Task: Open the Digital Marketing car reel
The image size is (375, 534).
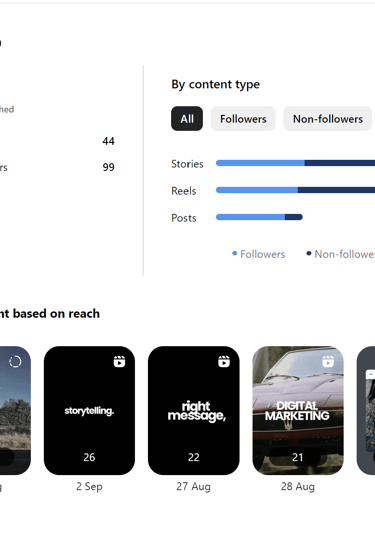Action: click(x=298, y=410)
